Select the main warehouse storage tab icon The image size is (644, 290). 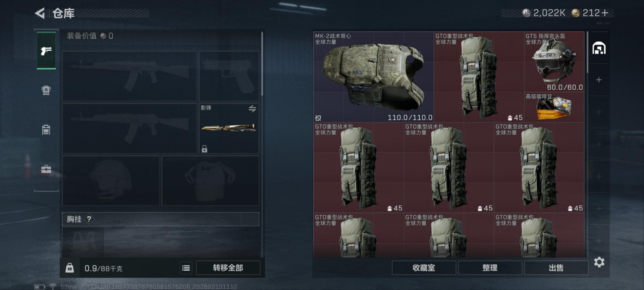click(599, 48)
